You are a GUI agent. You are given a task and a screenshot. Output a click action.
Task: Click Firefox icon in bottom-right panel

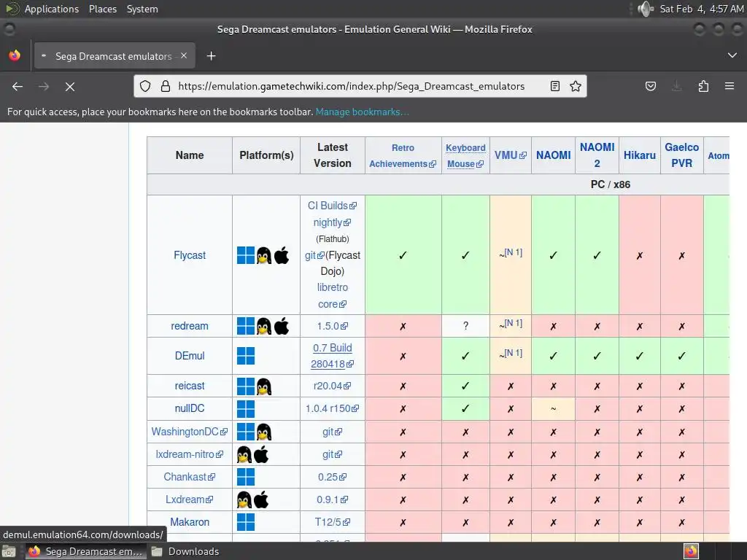pos(691,551)
